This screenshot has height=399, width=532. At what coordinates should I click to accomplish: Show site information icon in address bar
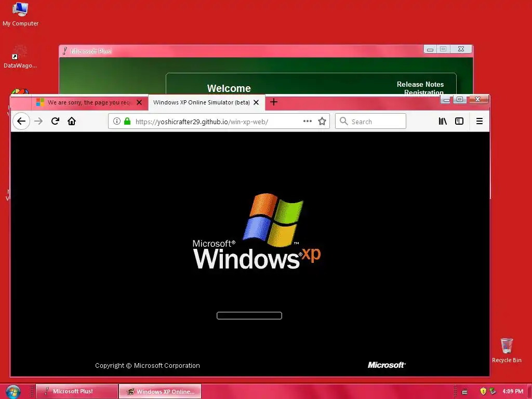point(117,121)
